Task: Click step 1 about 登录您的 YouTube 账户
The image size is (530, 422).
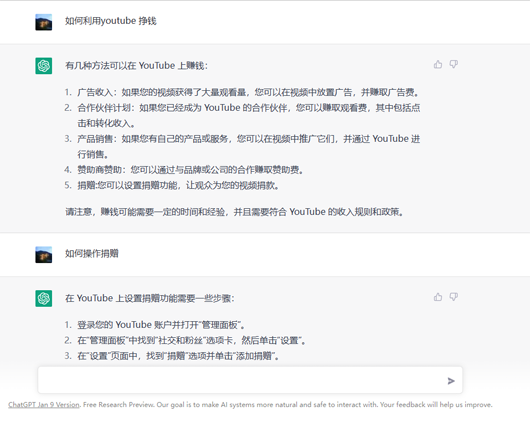Action: (155, 325)
